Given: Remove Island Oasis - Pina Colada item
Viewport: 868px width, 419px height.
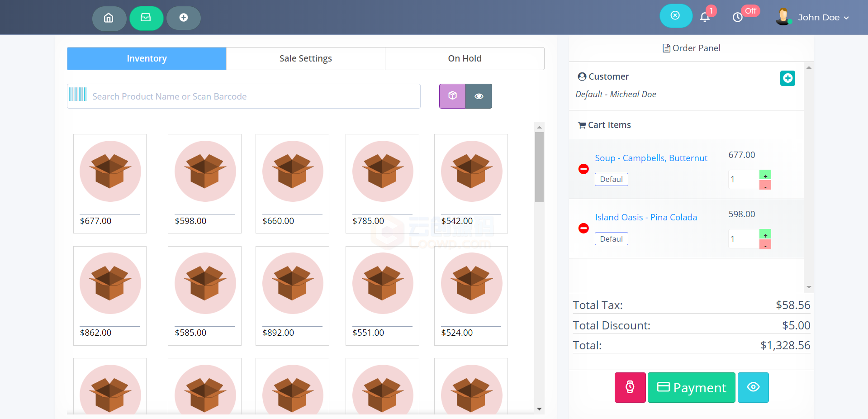Looking at the screenshot, I should pos(583,229).
